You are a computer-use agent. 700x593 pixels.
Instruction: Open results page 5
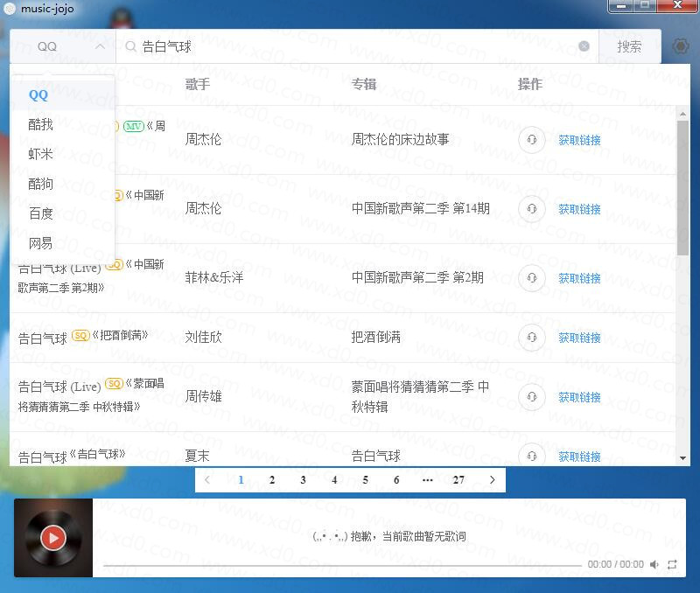365,479
